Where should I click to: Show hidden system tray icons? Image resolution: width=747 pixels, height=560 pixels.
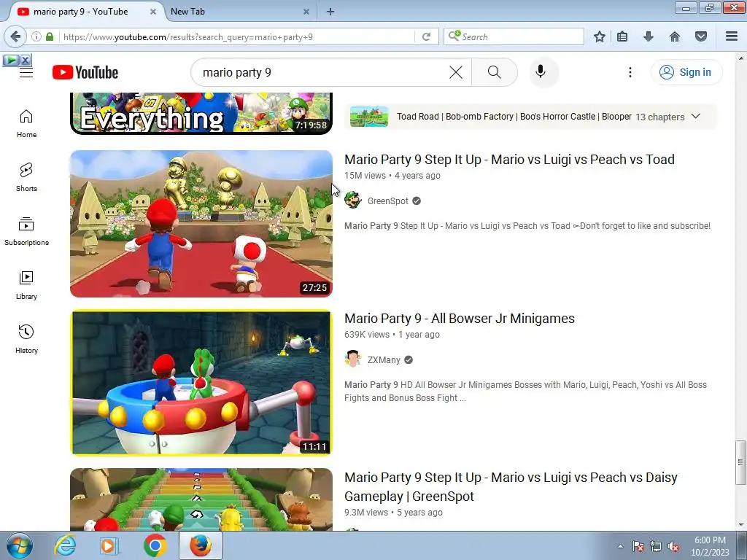(620, 546)
